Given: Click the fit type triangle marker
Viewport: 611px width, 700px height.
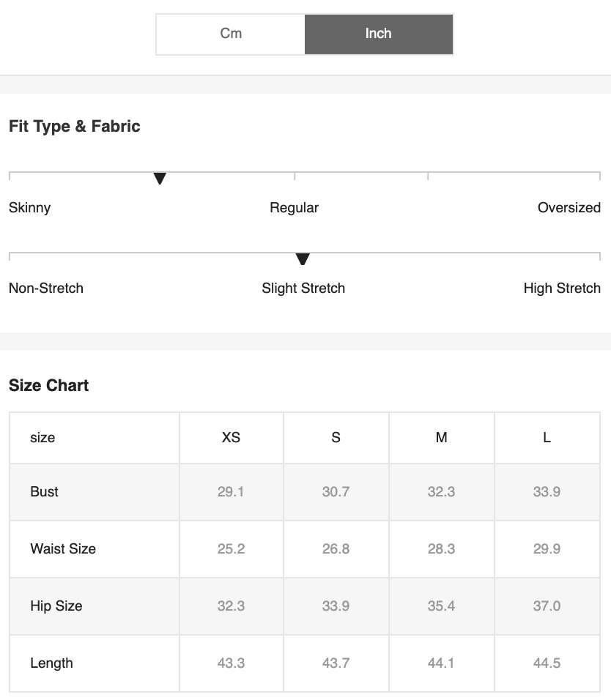Looking at the screenshot, I should click(160, 178).
